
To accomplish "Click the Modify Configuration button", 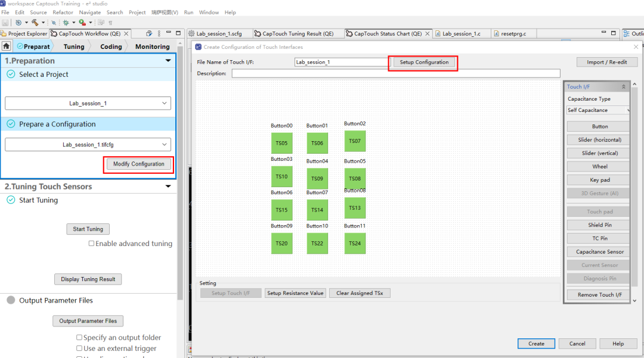I will tap(139, 164).
